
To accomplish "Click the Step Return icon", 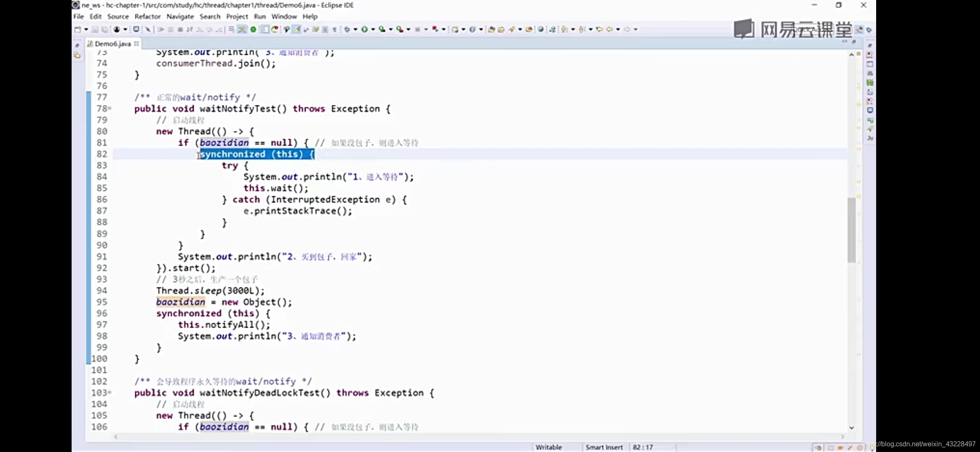I will (x=219, y=29).
